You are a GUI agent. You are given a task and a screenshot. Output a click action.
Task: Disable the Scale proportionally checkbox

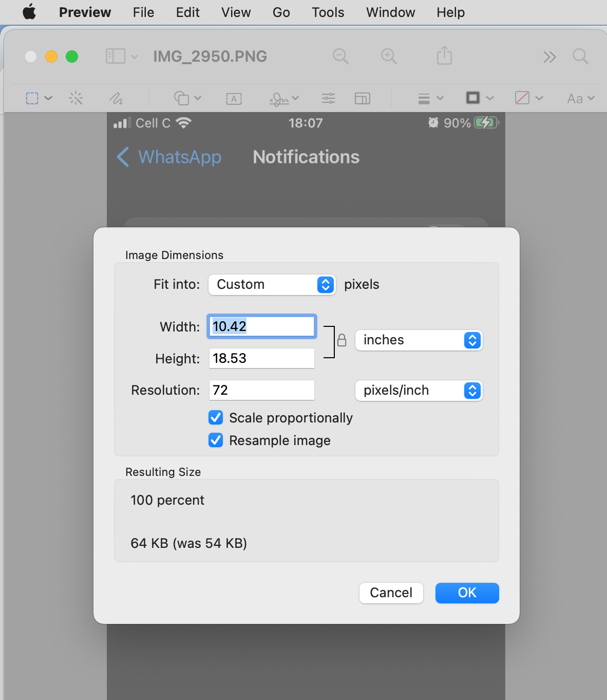point(215,417)
